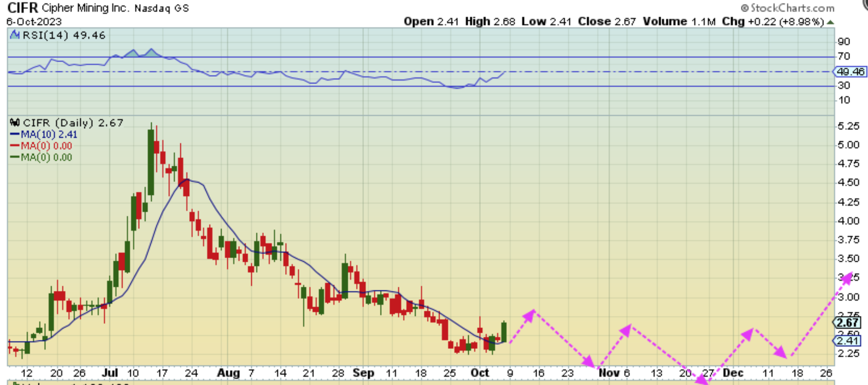Click the 3.00 price axis label
The image size is (868, 385).
849,297
